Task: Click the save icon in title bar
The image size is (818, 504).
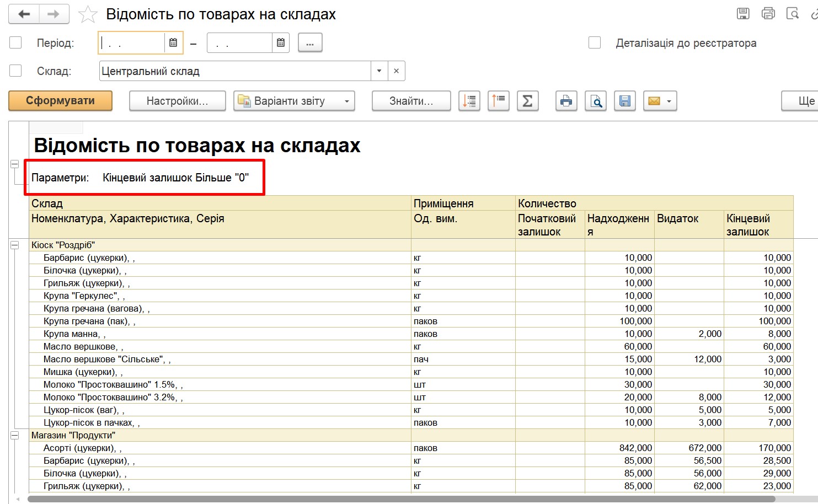Action: [743, 14]
